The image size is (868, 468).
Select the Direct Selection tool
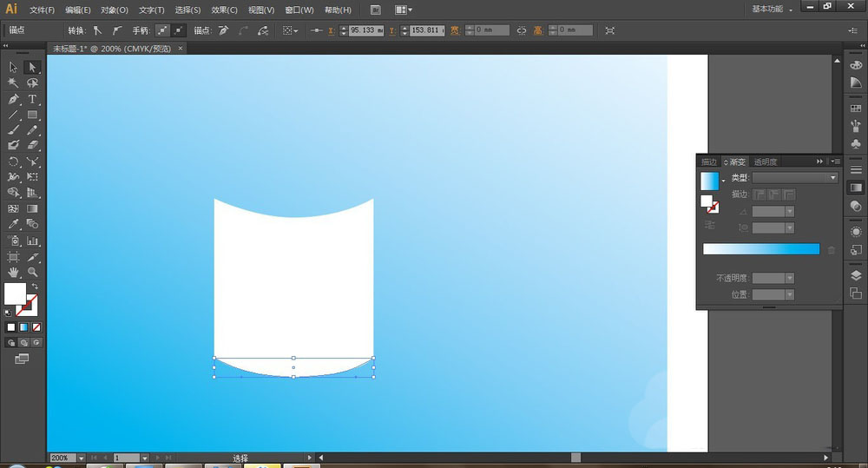[x=32, y=67]
